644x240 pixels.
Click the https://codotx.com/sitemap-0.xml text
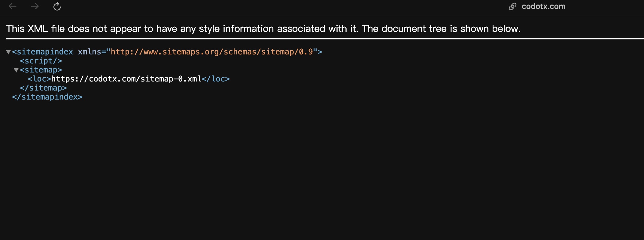click(x=126, y=79)
